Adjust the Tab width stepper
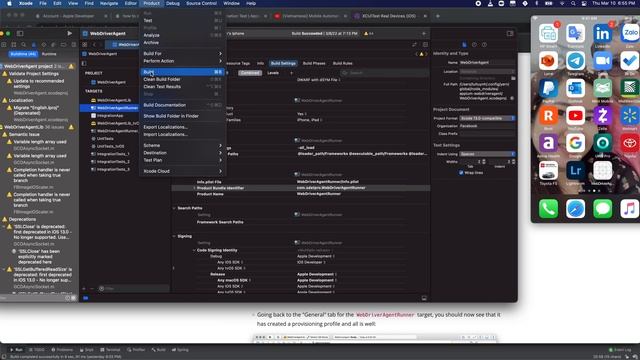640x360 pixels. click(484, 162)
